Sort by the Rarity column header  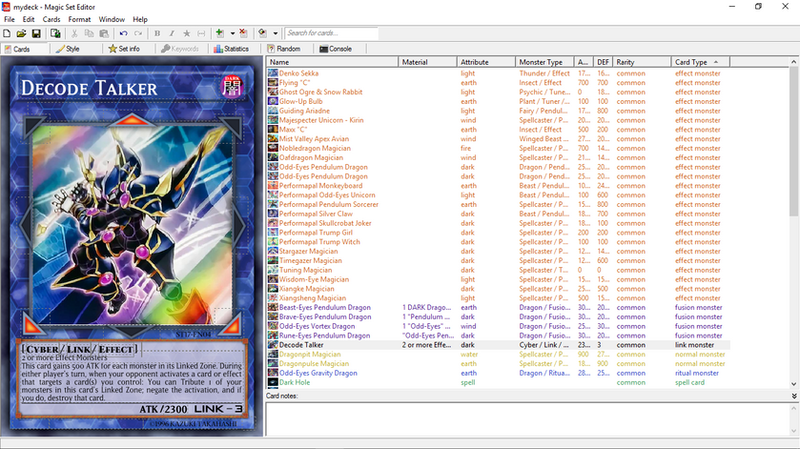642,62
